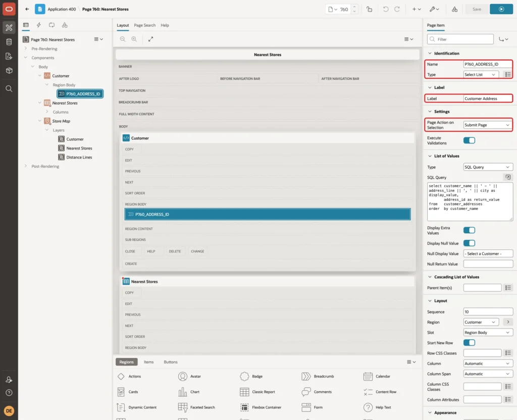Click the Save button

coord(477,9)
